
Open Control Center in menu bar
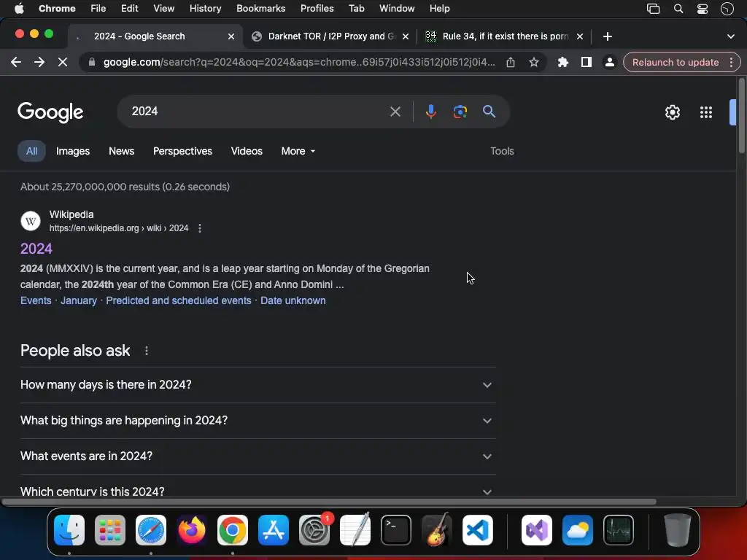point(703,9)
